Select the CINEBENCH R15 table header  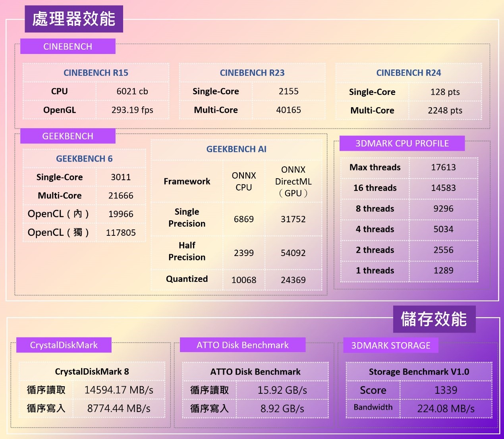click(96, 73)
